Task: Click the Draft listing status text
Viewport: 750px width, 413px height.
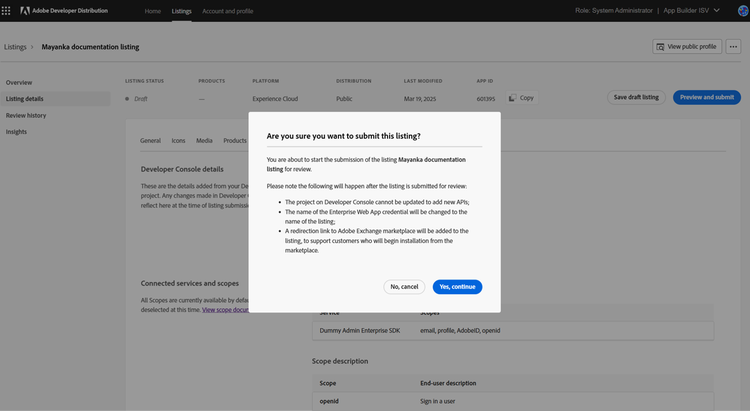Action: [x=141, y=99]
